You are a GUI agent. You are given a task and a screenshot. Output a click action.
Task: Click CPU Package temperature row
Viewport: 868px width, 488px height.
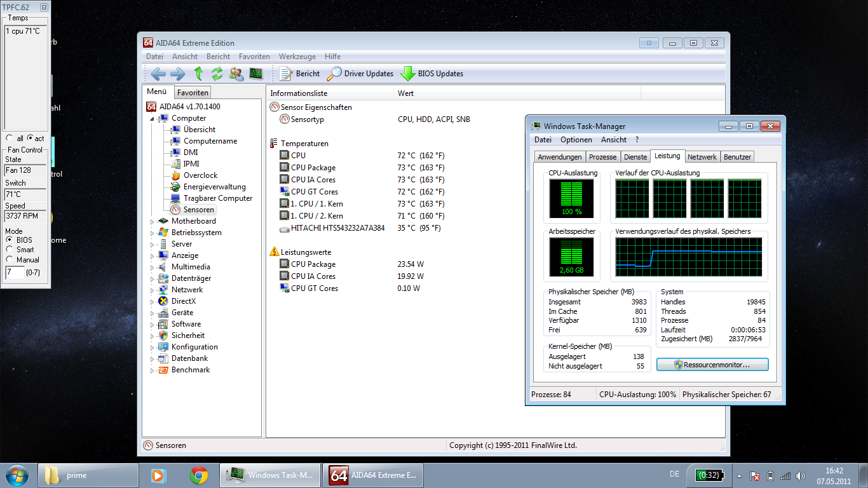pyautogui.click(x=362, y=168)
